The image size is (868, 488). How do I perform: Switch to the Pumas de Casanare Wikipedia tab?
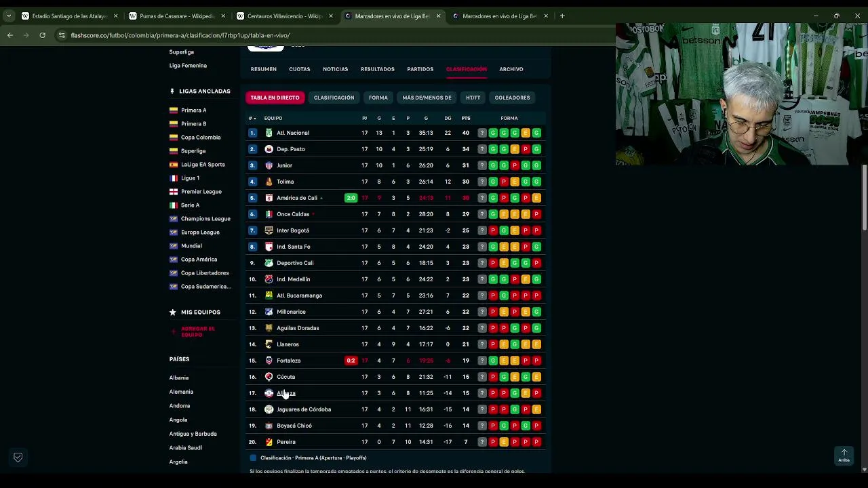click(x=176, y=16)
